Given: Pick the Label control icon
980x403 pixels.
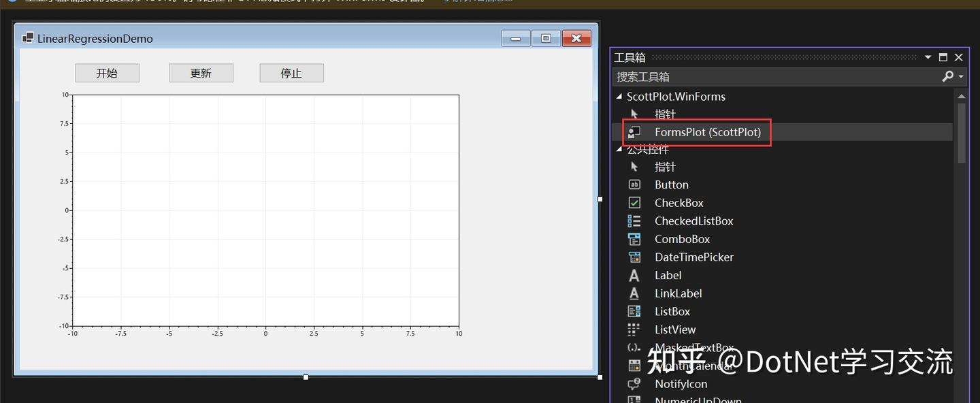Looking at the screenshot, I should [634, 275].
